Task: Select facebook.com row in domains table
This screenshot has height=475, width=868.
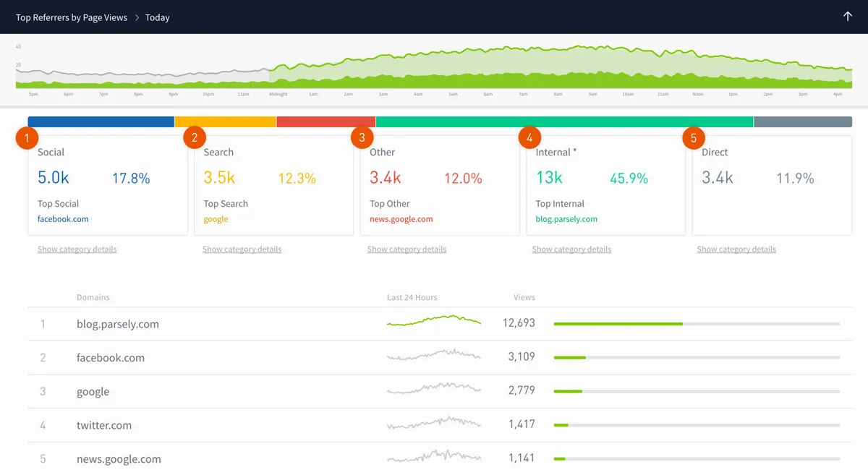Action: click(x=440, y=358)
